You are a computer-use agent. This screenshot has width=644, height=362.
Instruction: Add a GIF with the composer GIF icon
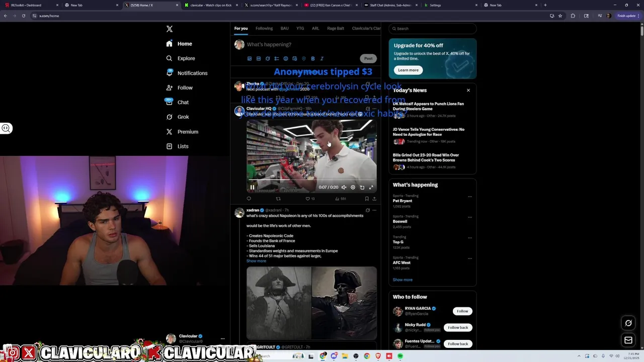point(259,59)
